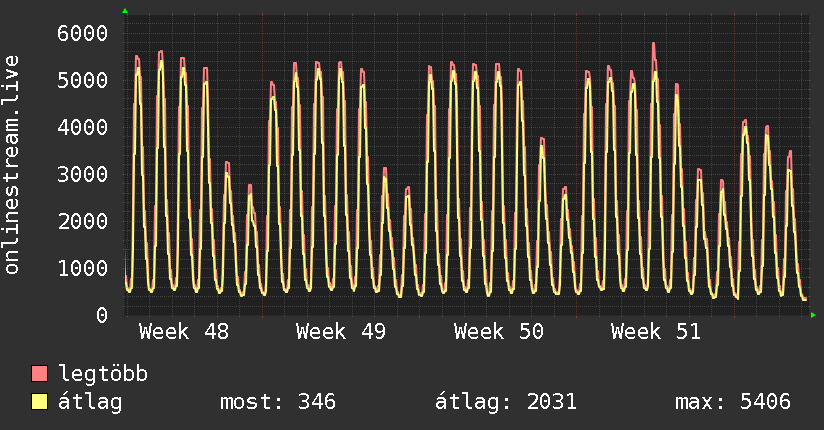Screen dimensions: 824x430
Task: Click the onlinestream.live vertical axis title
Action: pyautogui.click(x=12, y=165)
